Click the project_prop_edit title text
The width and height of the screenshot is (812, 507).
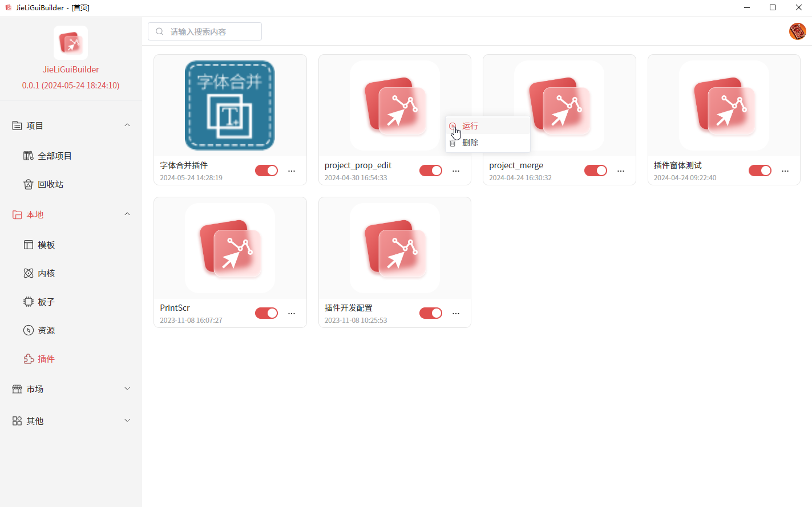click(x=358, y=165)
